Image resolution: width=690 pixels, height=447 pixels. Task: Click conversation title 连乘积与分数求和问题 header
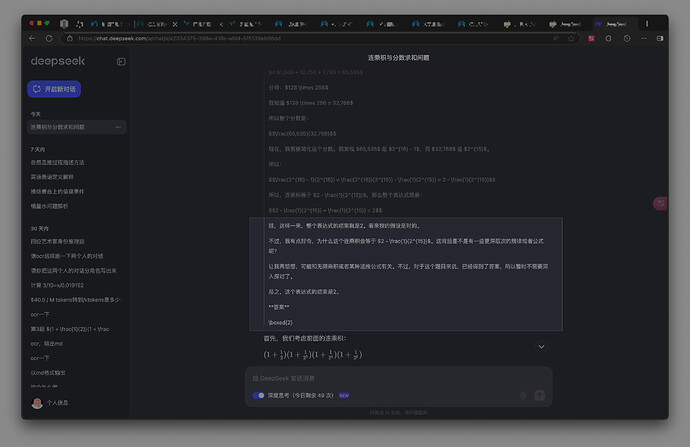tap(399, 58)
